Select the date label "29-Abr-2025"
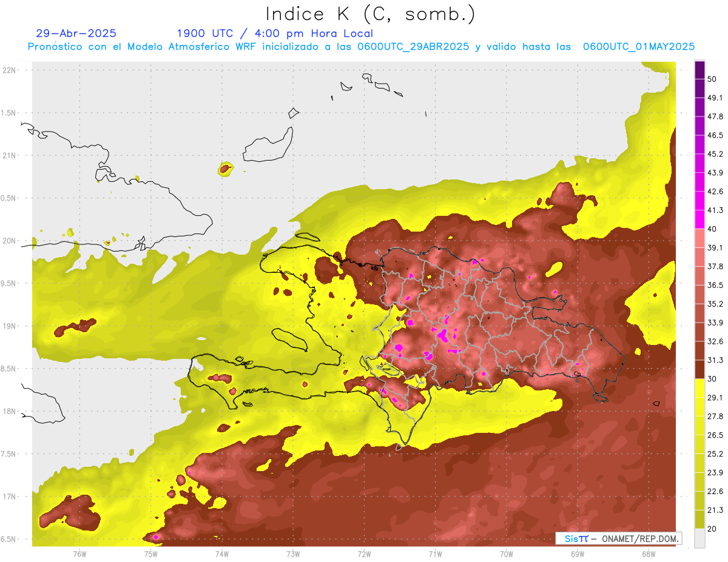This screenshot has height=562, width=728. pyautogui.click(x=76, y=33)
